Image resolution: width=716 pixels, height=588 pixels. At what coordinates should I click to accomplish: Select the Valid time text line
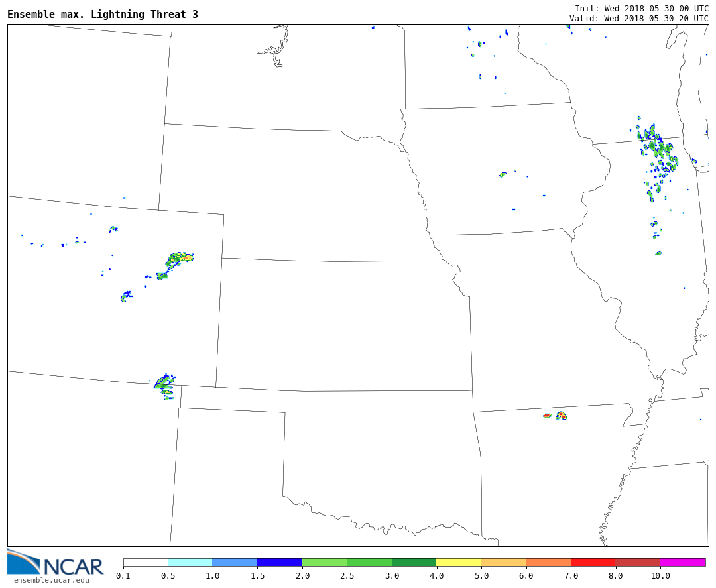coord(638,18)
